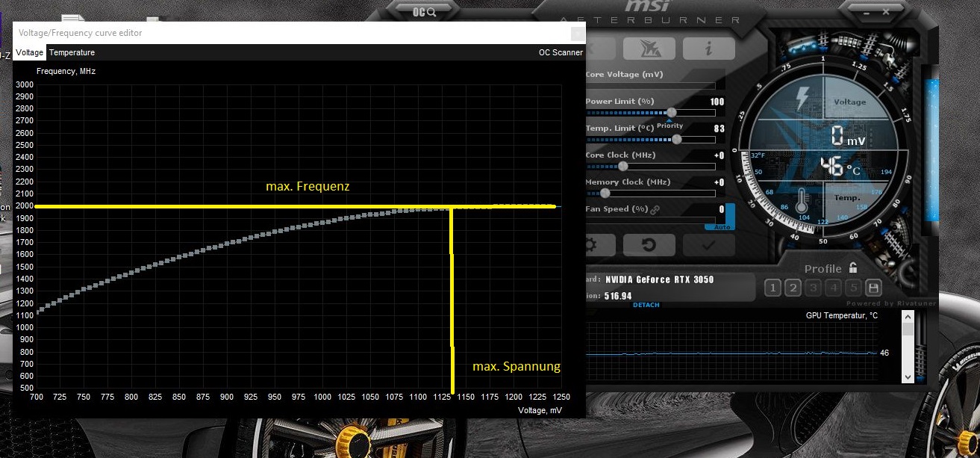Click the Temp. Limit value 83
Screen dimensions: 980x458
coord(720,129)
